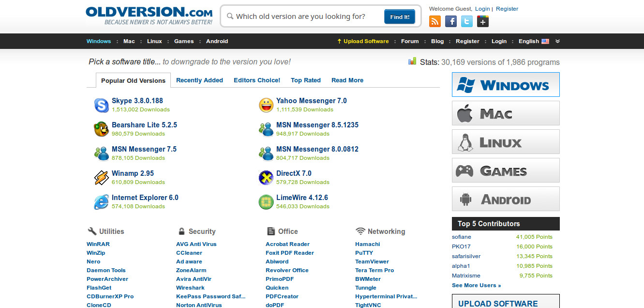644x308 pixels.
Task: Click the MSN Messenger 8.0.0812 icon
Action: tap(266, 154)
